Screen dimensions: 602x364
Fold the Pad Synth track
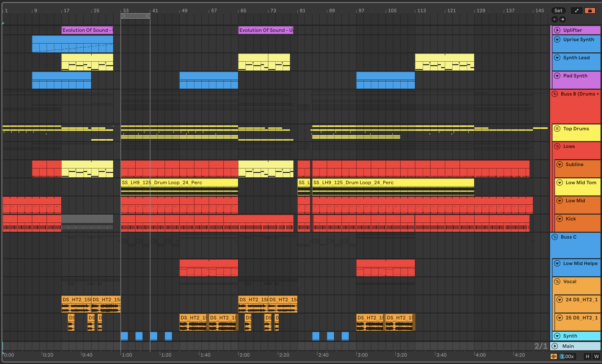coord(557,76)
